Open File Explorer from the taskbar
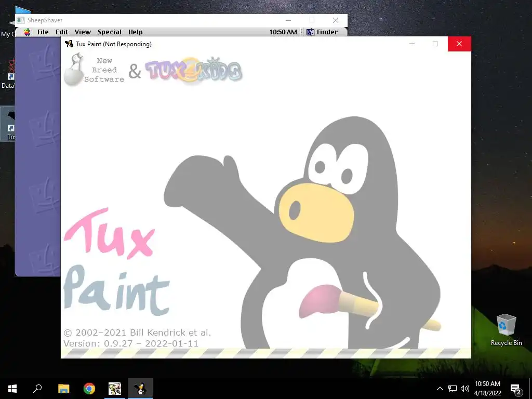 [63, 389]
